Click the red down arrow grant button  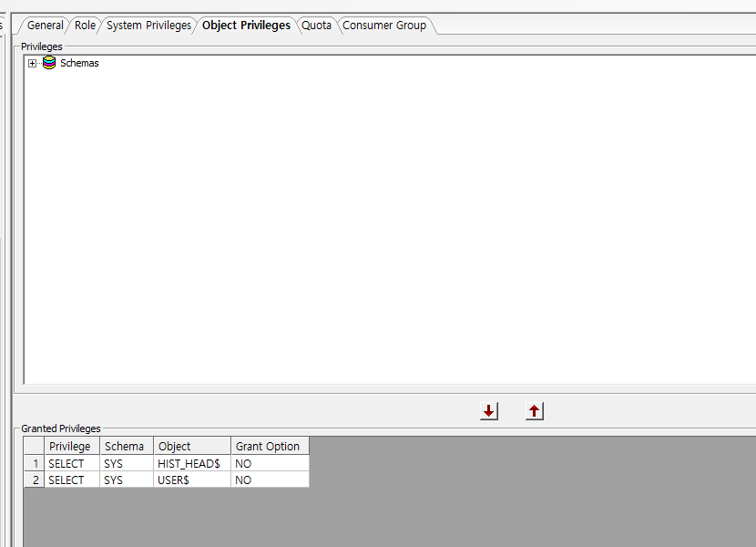(x=489, y=411)
